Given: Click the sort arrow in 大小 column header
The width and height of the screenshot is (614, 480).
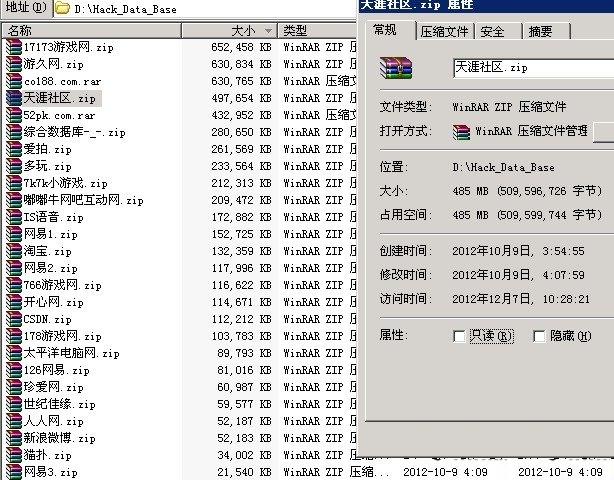Looking at the screenshot, I should (x=268, y=31).
